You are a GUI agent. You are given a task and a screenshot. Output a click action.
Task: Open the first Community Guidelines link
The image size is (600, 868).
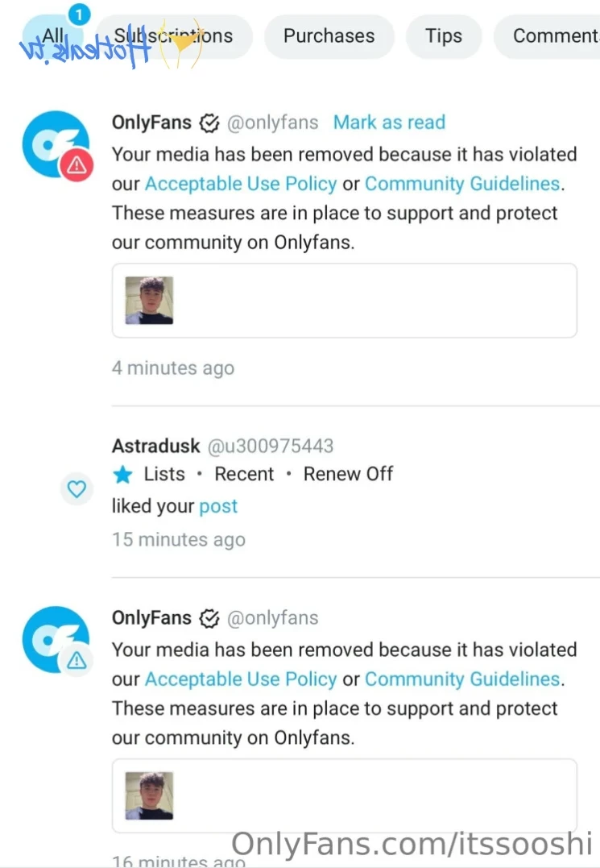click(462, 184)
